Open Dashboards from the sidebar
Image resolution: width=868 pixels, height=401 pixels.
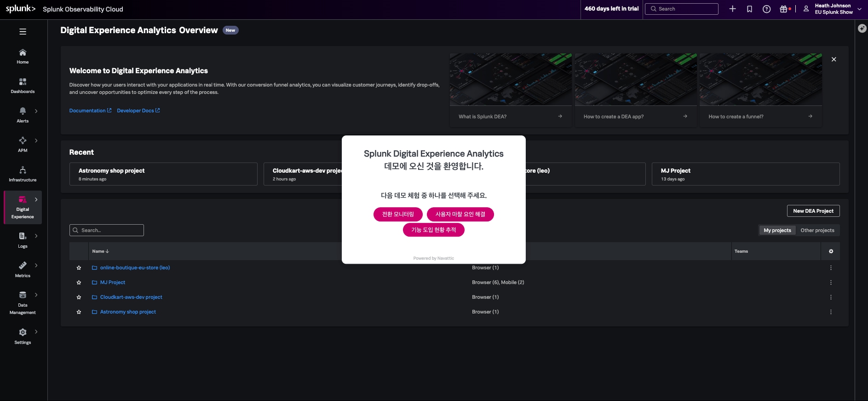coord(23,86)
